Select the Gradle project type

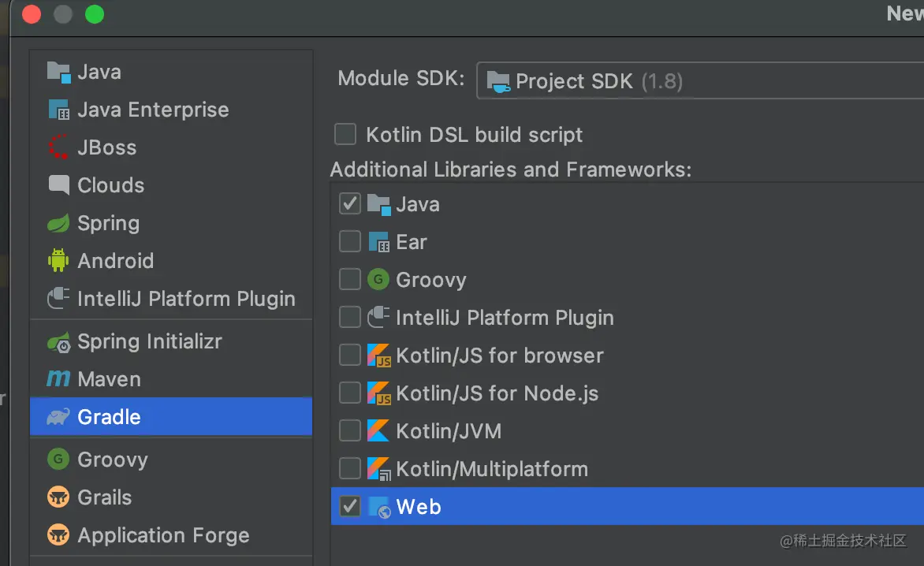[109, 417]
